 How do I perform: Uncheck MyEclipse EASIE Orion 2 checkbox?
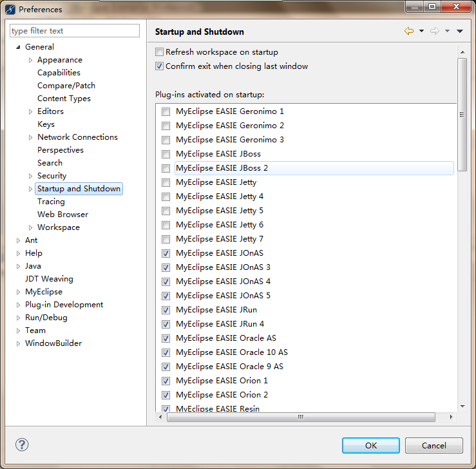[166, 395]
